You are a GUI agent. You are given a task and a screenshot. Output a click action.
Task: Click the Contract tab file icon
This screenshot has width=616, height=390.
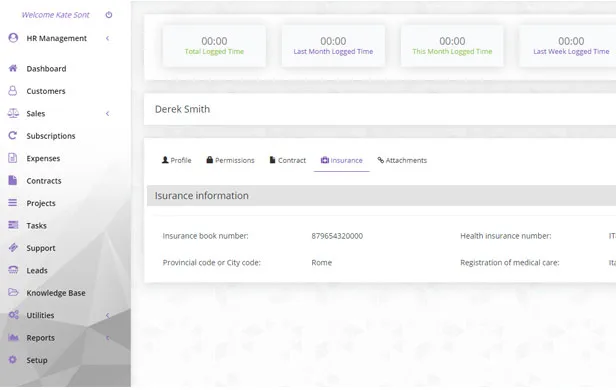pos(272,160)
